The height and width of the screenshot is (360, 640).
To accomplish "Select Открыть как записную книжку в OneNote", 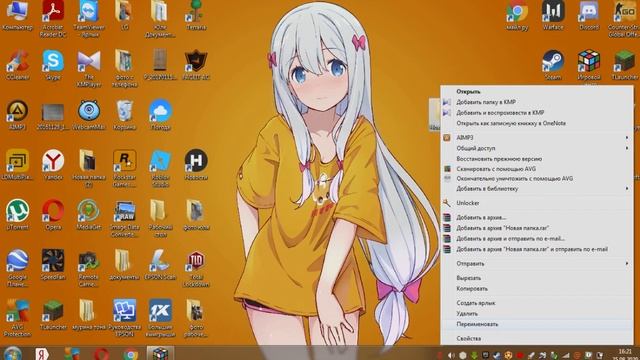I will pyautogui.click(x=537, y=123).
